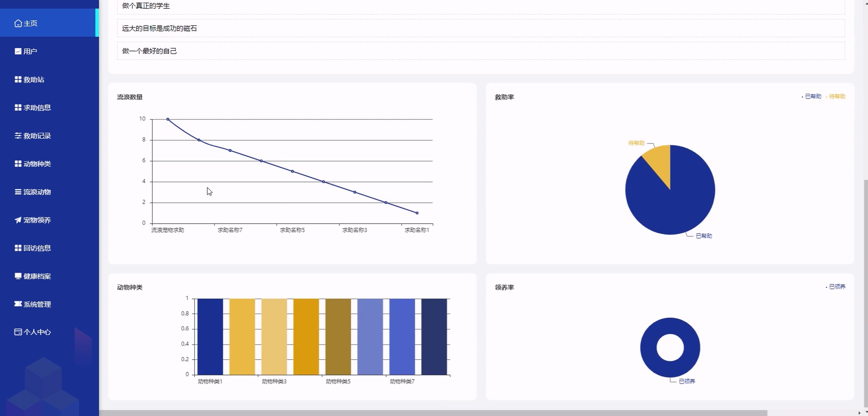Screen dimensions: 868x416
Task: Click the dark blue 动物种类1 bar
Action: 210,336
